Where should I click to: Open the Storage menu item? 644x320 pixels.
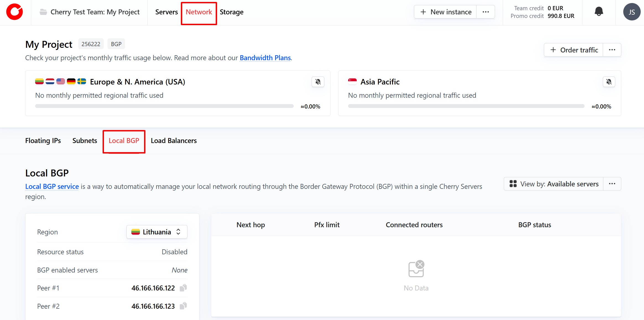pyautogui.click(x=231, y=12)
